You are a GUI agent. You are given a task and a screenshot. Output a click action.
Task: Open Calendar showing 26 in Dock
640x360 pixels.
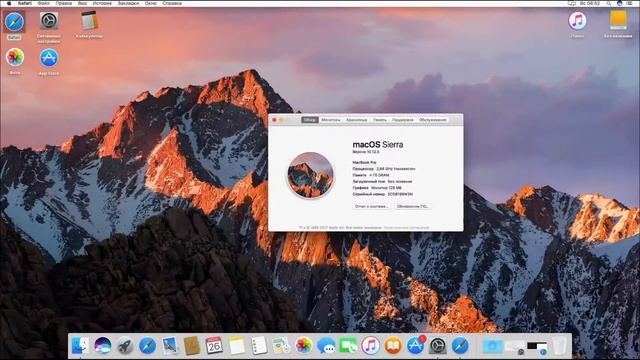(x=214, y=346)
